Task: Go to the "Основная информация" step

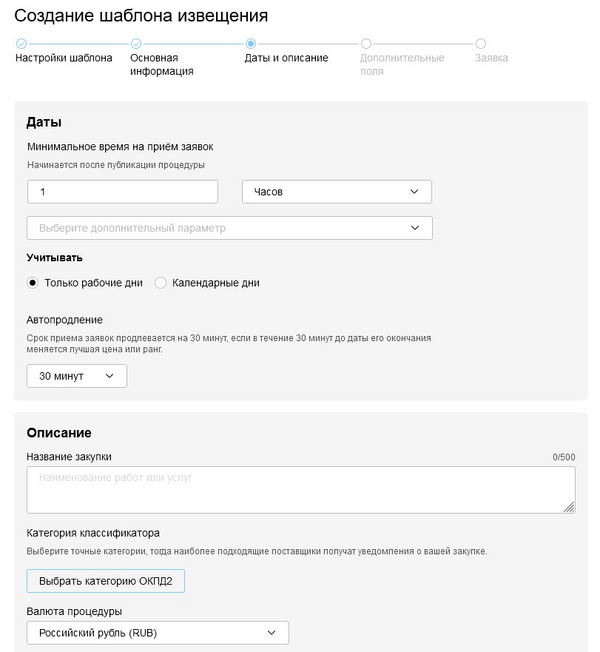Action: (162, 64)
